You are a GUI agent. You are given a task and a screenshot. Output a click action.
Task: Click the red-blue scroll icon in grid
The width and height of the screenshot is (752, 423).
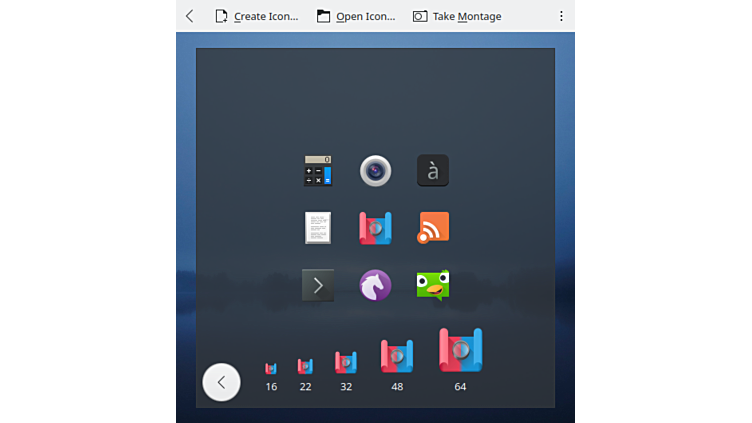[375, 228]
